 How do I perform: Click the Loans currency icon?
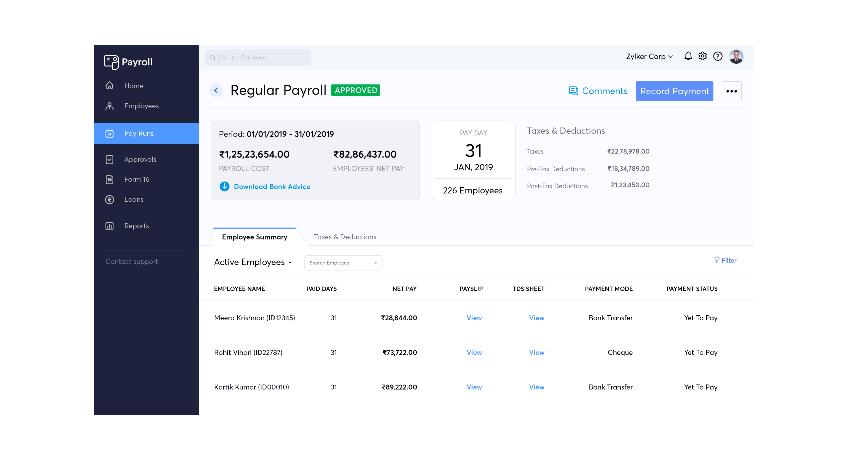110,199
